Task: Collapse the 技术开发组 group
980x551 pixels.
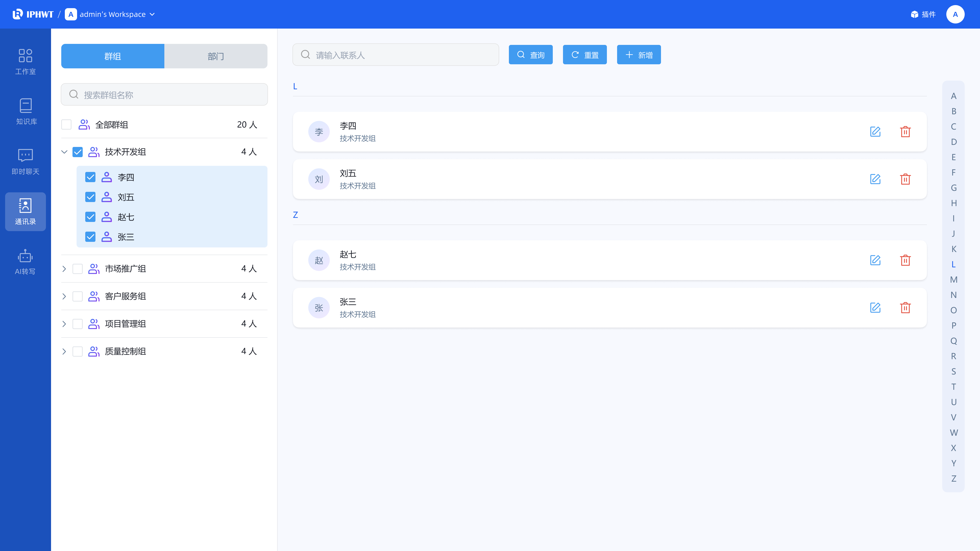Action: (64, 152)
